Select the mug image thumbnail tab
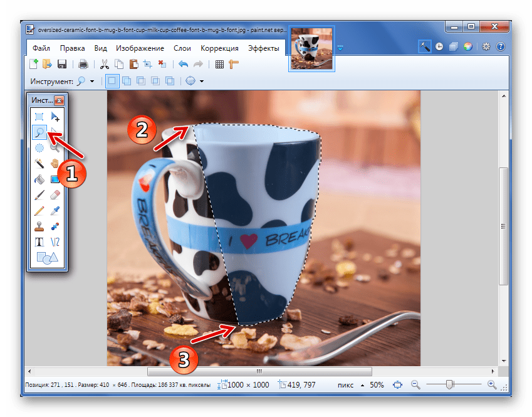The height and width of the screenshot is (417, 532). pos(311,49)
